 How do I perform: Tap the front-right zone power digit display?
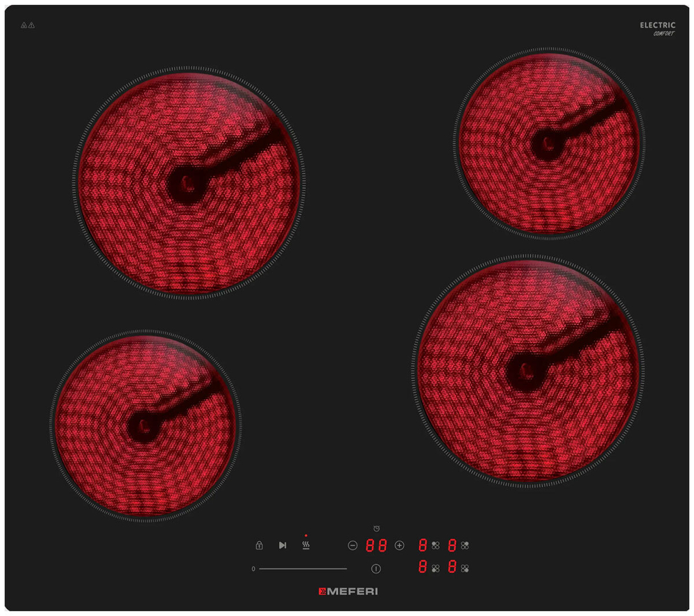[x=452, y=567]
